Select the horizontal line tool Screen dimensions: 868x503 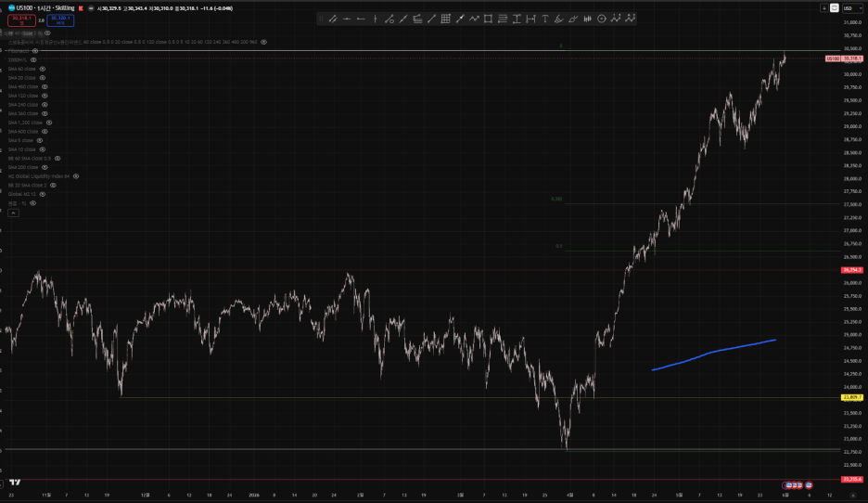(x=347, y=19)
